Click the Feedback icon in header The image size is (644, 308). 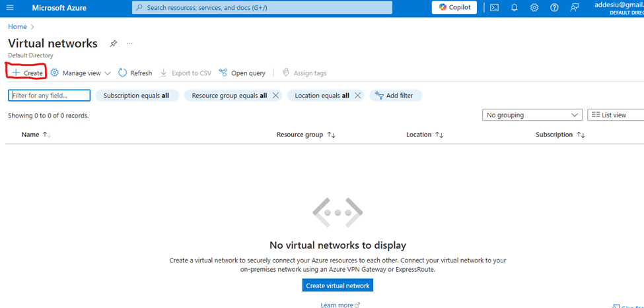point(575,8)
